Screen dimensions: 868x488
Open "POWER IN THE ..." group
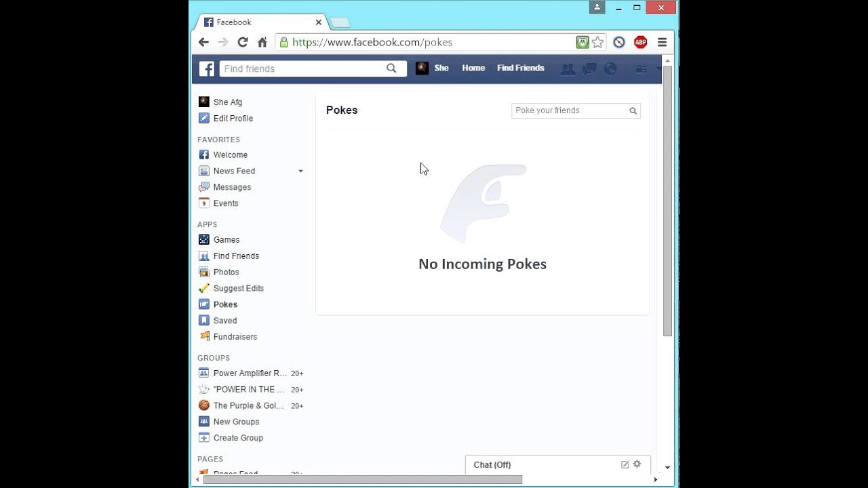tap(249, 390)
